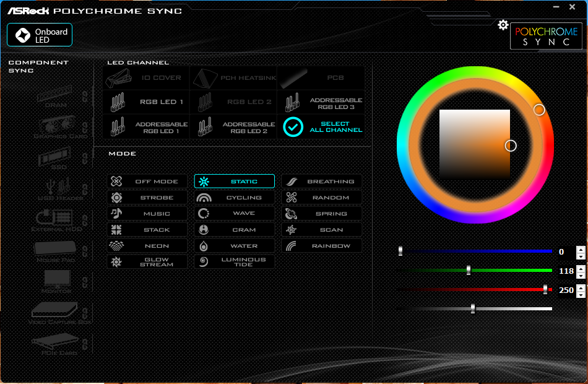Click the Water droplet mode icon
This screenshot has width=588, height=384.
(x=204, y=246)
